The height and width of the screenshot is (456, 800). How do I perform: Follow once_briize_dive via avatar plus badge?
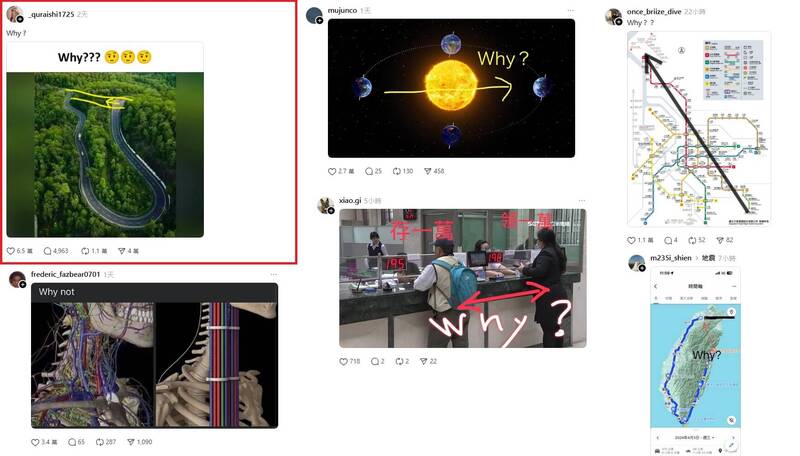pyautogui.click(x=618, y=21)
